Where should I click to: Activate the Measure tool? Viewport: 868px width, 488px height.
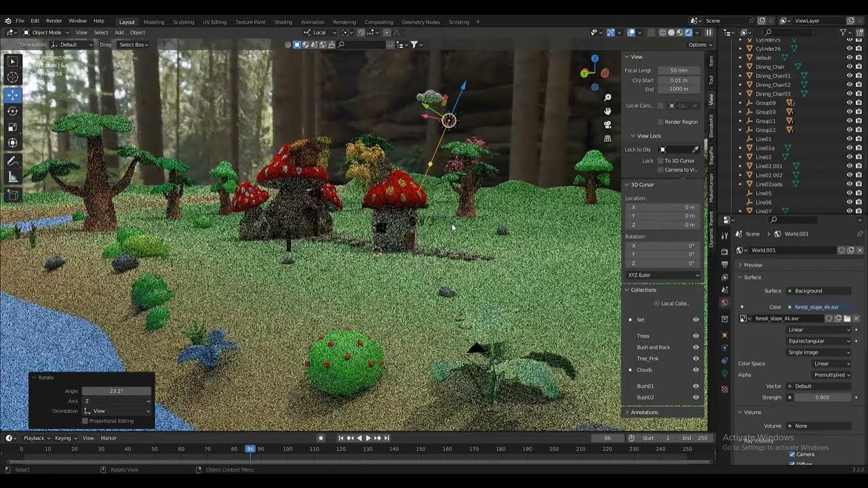[13, 178]
